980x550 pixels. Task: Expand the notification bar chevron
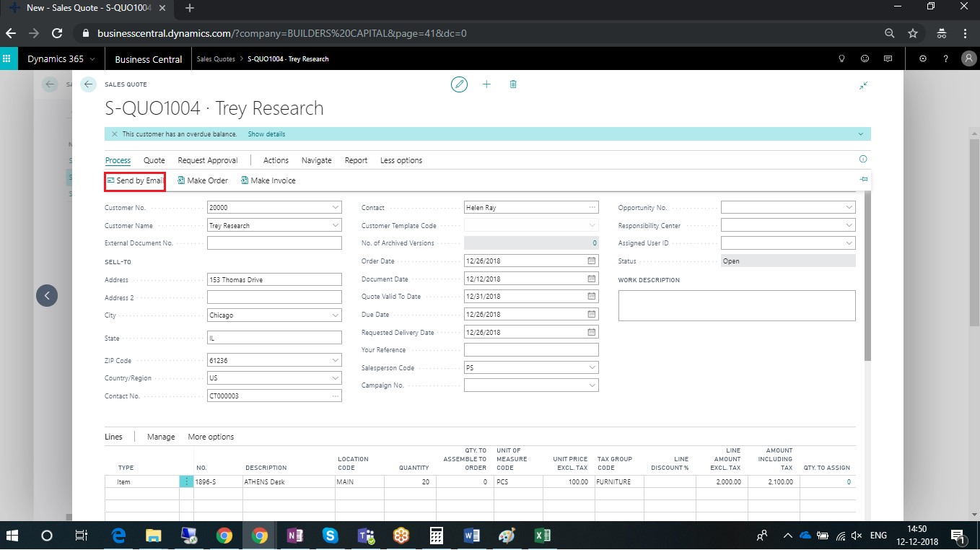point(860,134)
